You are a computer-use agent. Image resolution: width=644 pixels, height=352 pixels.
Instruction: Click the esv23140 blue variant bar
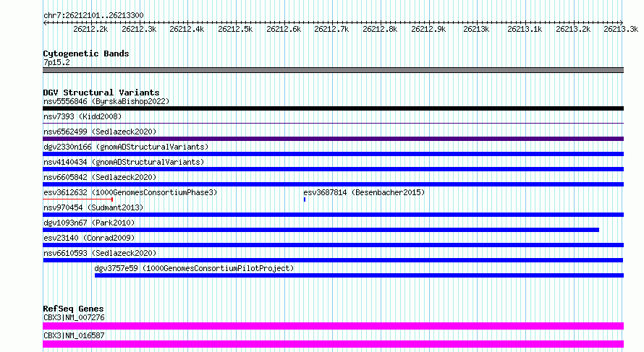333,245
